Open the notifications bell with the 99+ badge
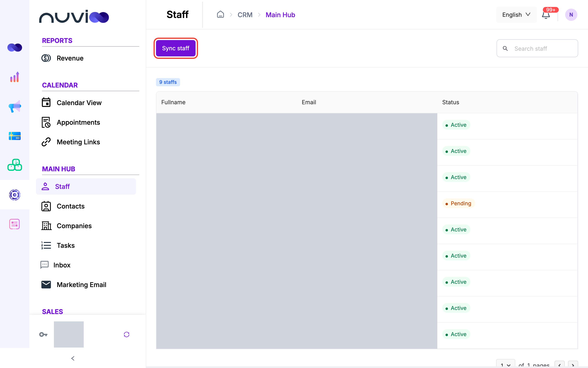588x368 pixels. 546,15
